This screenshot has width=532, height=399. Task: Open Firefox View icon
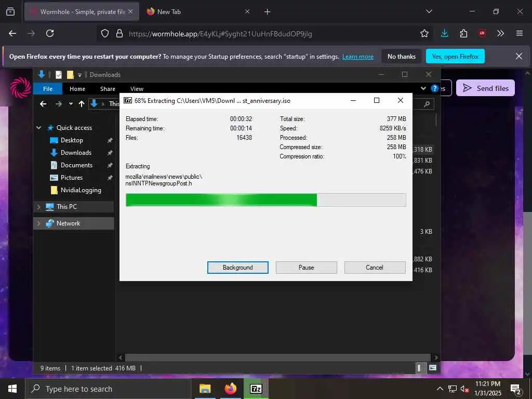coord(10,11)
